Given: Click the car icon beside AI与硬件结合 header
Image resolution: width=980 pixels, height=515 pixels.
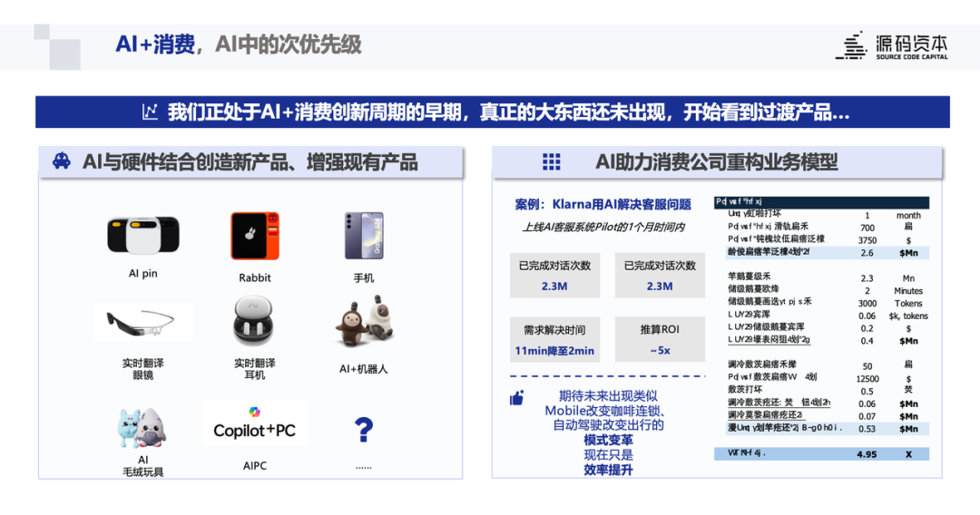Looking at the screenshot, I should (x=62, y=161).
